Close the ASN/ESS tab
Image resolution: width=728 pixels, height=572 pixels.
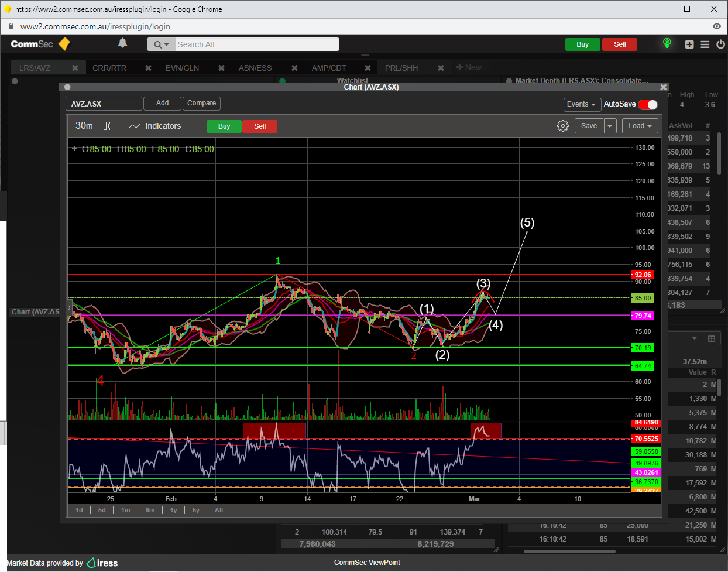[294, 68]
